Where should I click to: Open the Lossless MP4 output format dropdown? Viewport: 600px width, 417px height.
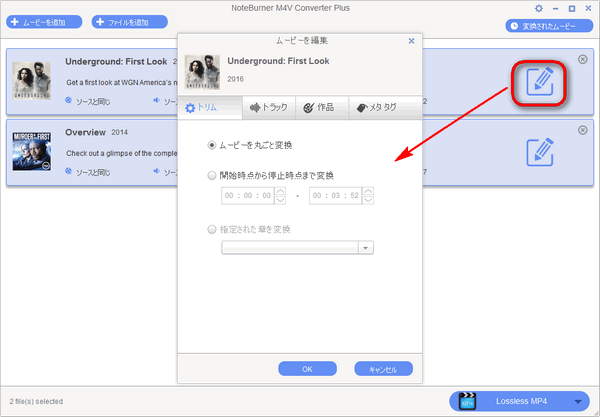520,401
